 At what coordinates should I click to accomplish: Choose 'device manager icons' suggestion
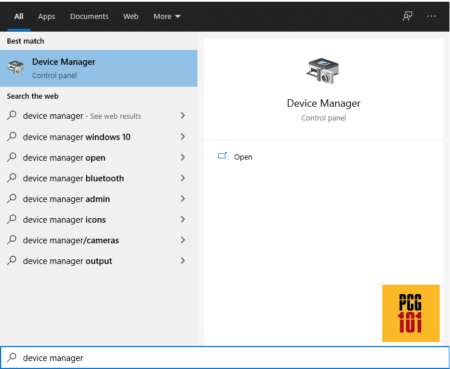point(99,219)
